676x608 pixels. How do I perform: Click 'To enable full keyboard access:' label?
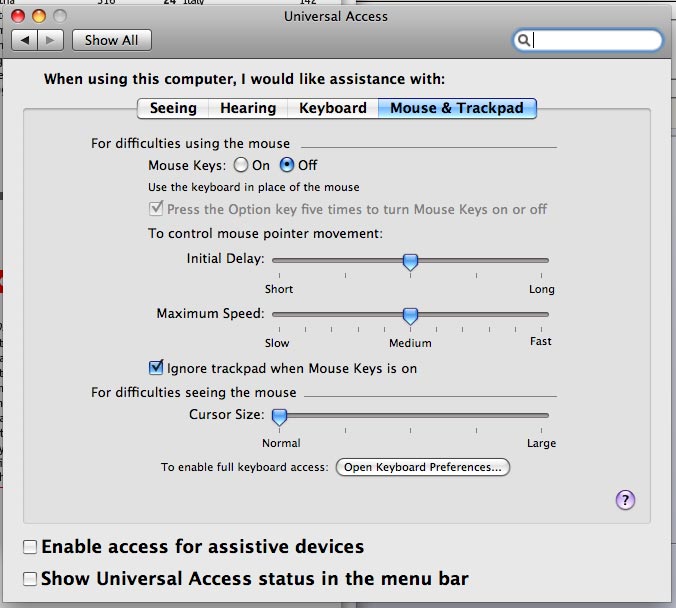[244, 467]
